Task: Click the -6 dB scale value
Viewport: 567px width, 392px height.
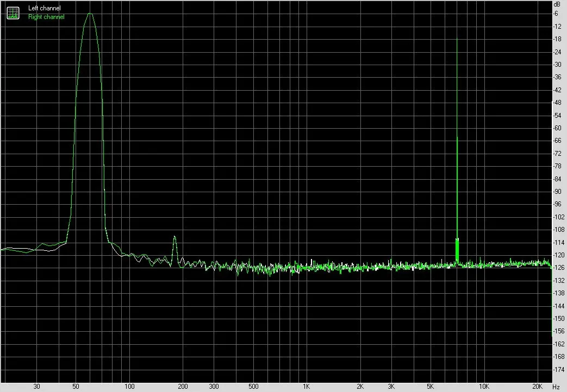Action: (x=556, y=14)
